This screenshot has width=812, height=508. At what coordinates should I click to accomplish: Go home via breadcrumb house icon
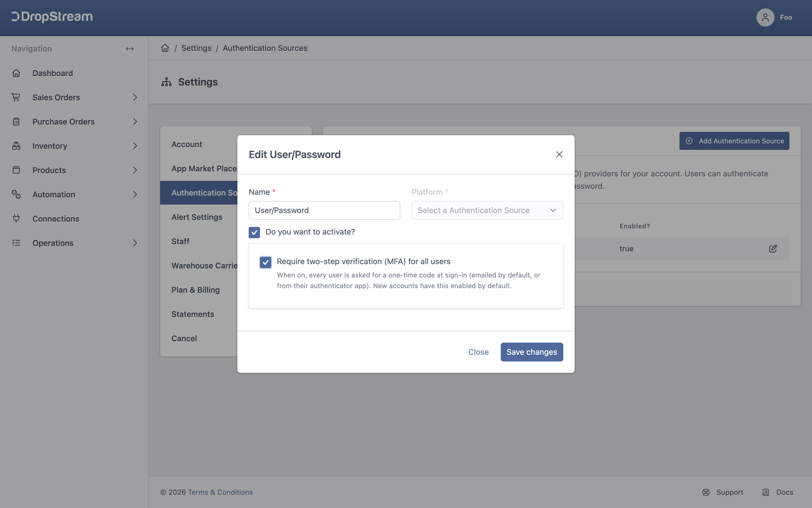coord(165,48)
